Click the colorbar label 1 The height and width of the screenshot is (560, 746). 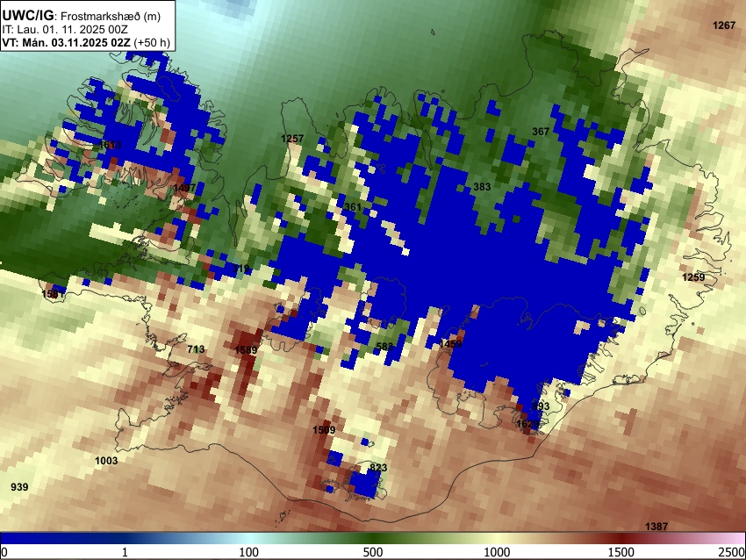125,552
